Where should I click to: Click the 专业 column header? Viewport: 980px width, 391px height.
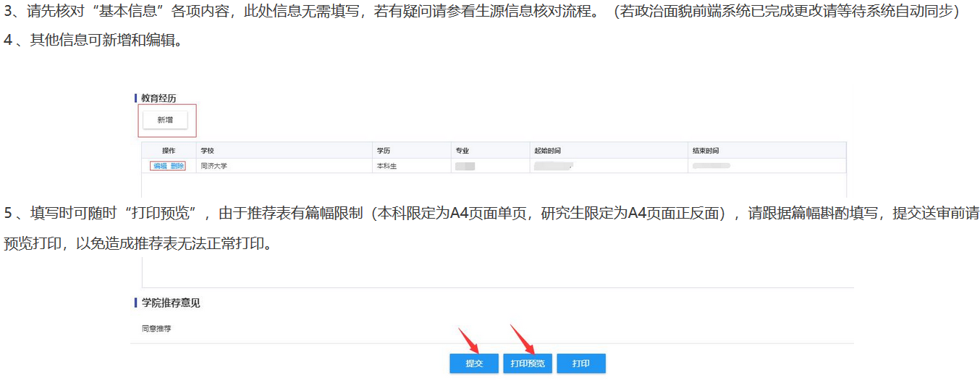pos(462,151)
